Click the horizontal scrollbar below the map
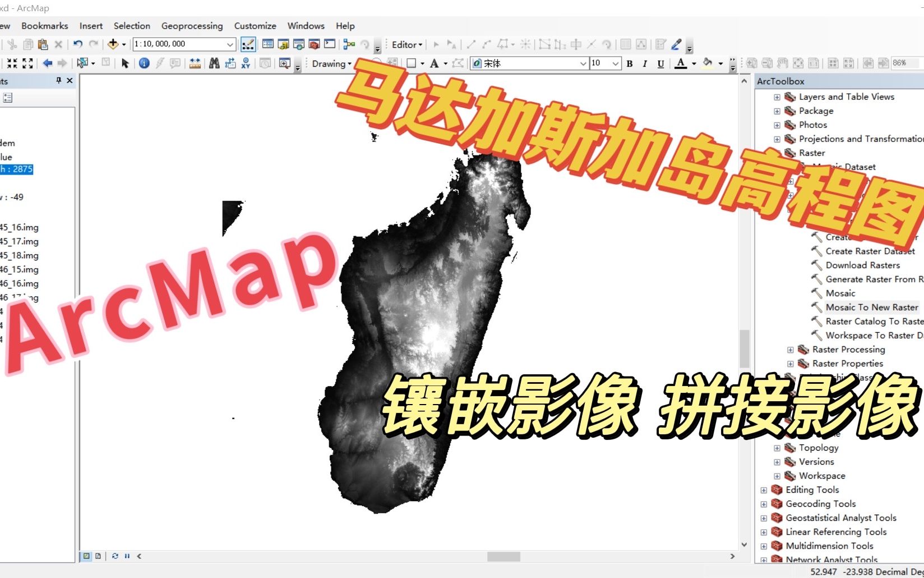Screen dimensions: 924x578 point(505,556)
